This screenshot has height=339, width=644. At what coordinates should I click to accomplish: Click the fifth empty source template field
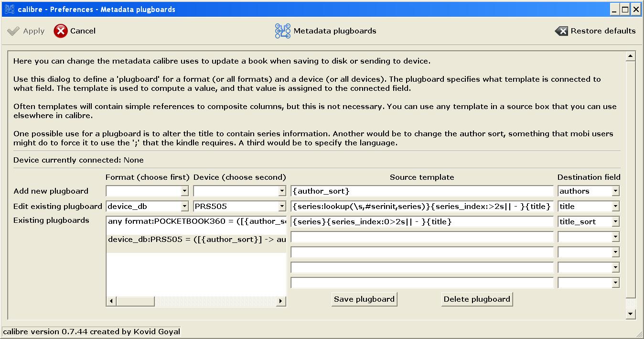[x=422, y=252]
